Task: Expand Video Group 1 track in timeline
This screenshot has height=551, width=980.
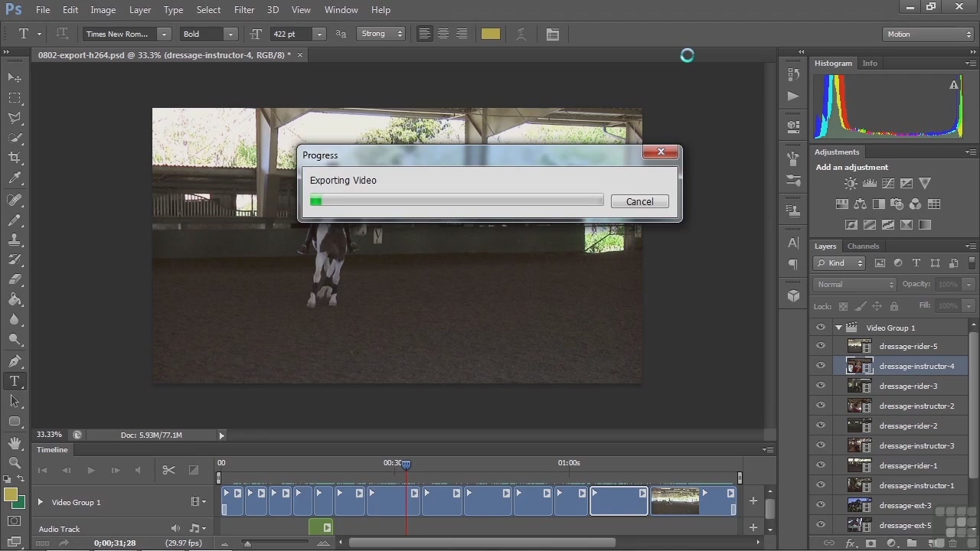Action: point(40,502)
